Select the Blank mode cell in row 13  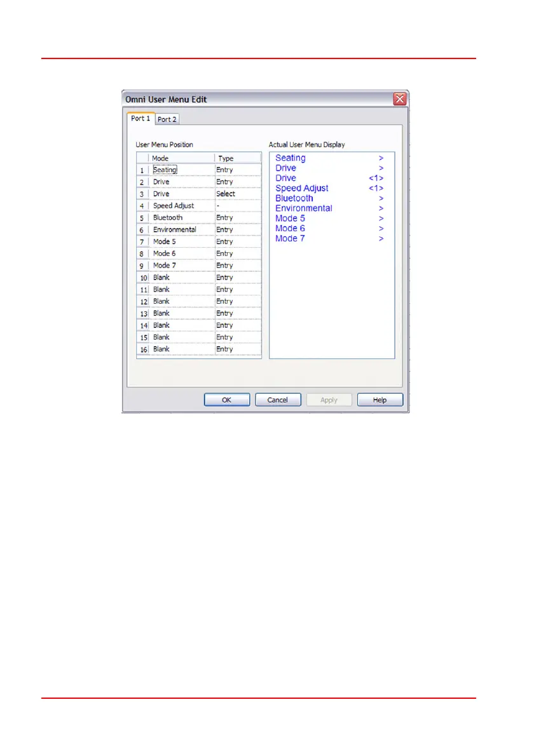point(181,313)
